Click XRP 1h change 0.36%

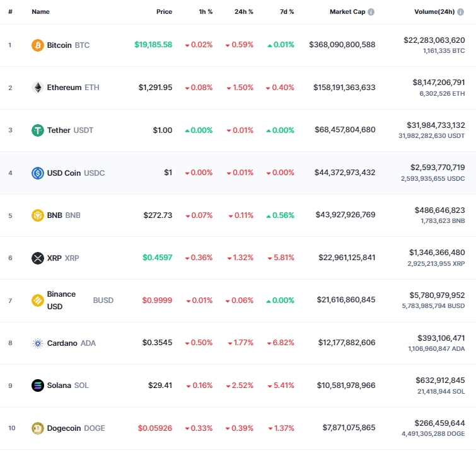click(x=199, y=258)
